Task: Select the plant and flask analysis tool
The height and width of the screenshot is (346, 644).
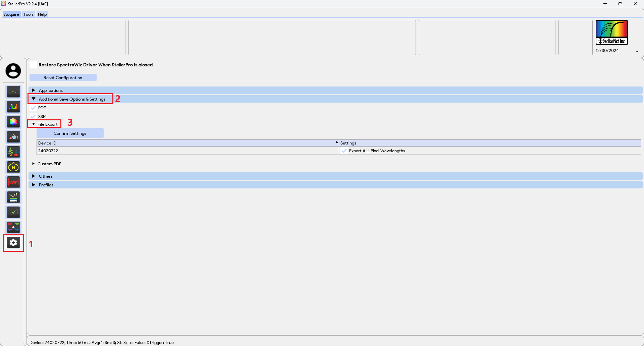Action: click(x=13, y=152)
